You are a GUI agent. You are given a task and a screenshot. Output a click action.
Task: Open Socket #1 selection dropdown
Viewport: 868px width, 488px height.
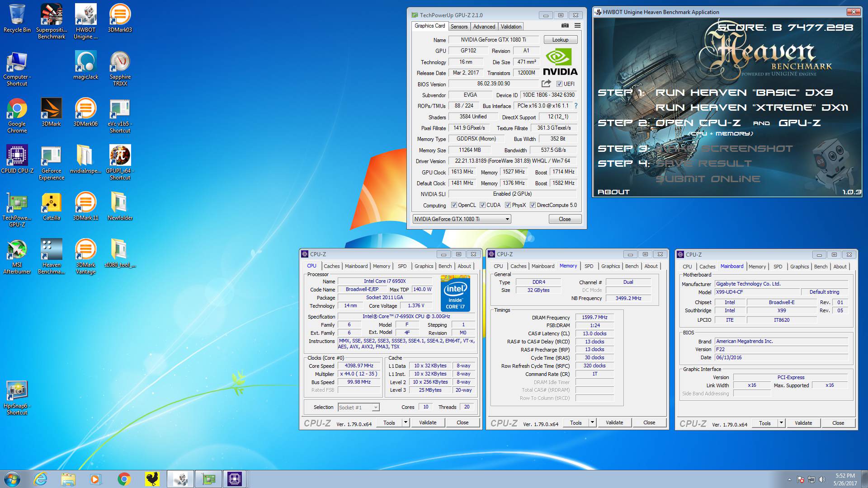(x=359, y=407)
